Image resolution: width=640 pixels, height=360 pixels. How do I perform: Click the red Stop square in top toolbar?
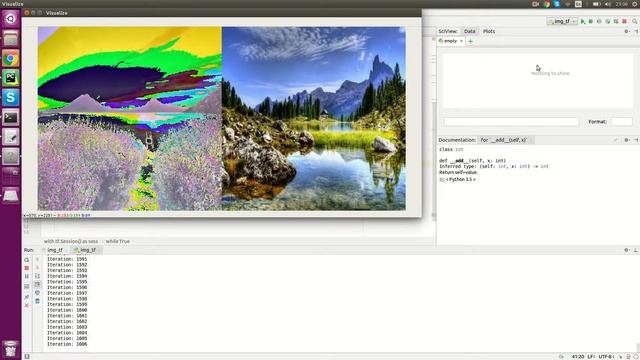[x=624, y=21]
